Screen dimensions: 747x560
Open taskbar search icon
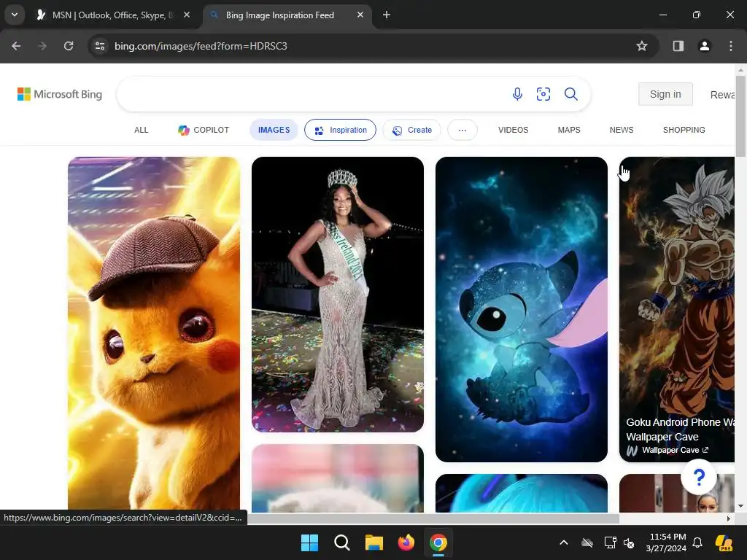341,542
